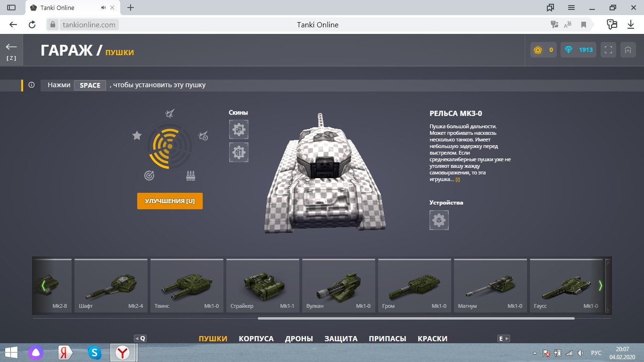
Task: Open browser downloads arrow
Action: tap(630, 25)
